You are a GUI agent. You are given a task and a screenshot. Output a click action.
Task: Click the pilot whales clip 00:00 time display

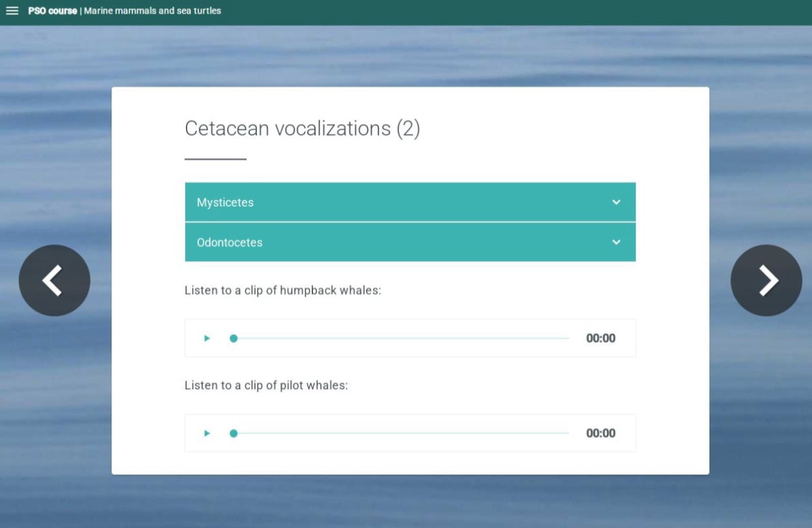601,433
